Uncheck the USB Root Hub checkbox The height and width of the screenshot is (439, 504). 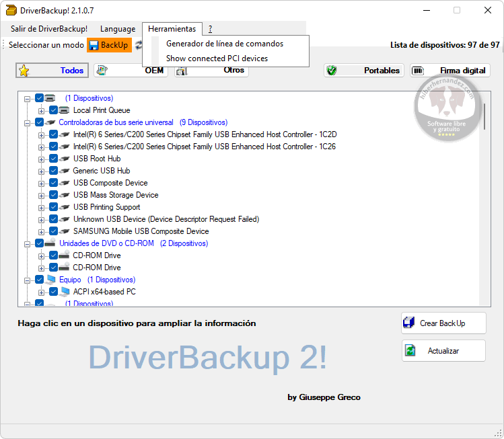53,159
